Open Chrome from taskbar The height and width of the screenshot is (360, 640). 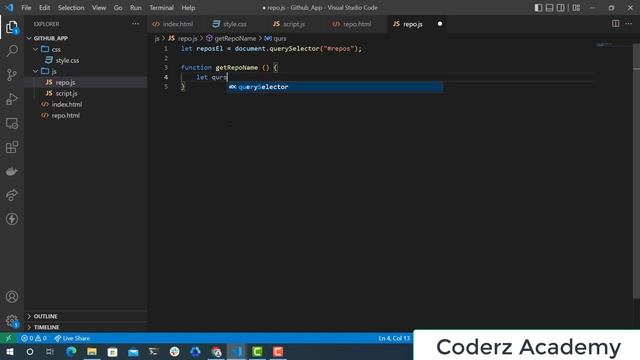(216, 352)
